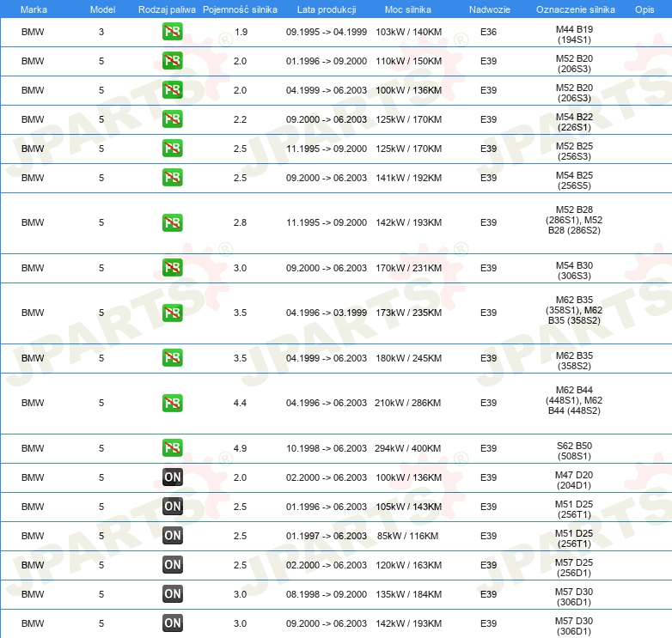Select date range 01.1996 -> 09.2000
The height and width of the screenshot is (638, 672).
coord(327,61)
